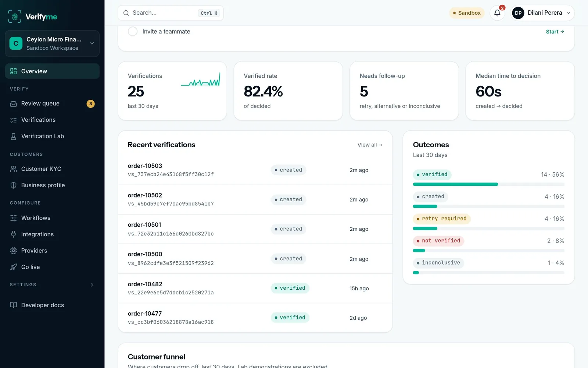Click the retry required outcome tag

coord(442,219)
